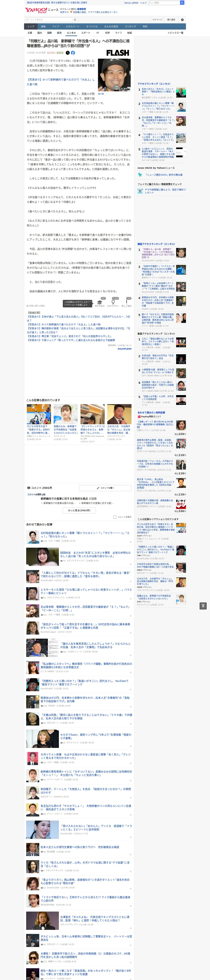Open the 2501 comment count icon
210x980 pixels.
click(x=52, y=53)
